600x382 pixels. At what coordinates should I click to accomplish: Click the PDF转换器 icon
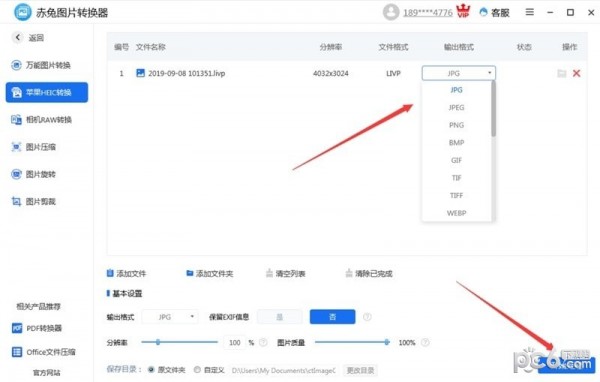pos(17,328)
